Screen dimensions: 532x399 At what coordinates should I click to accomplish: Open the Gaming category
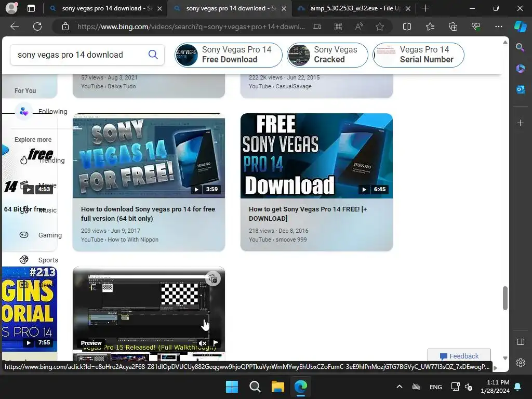[41, 235]
